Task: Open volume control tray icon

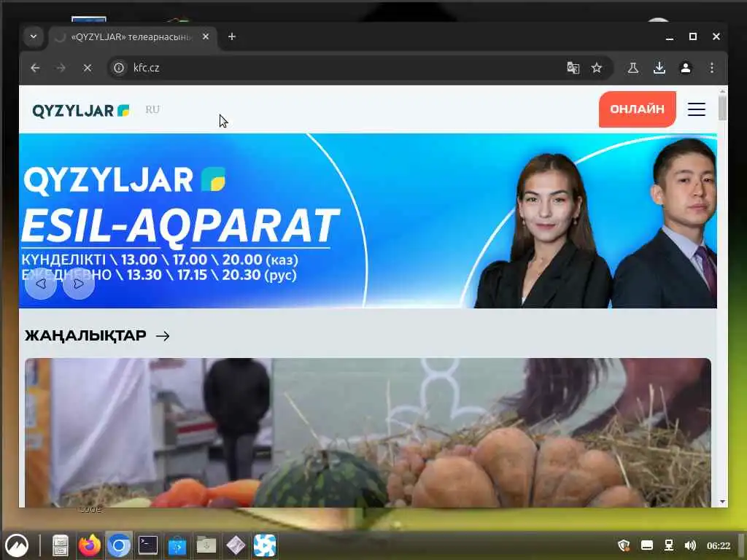Action: tap(689, 545)
